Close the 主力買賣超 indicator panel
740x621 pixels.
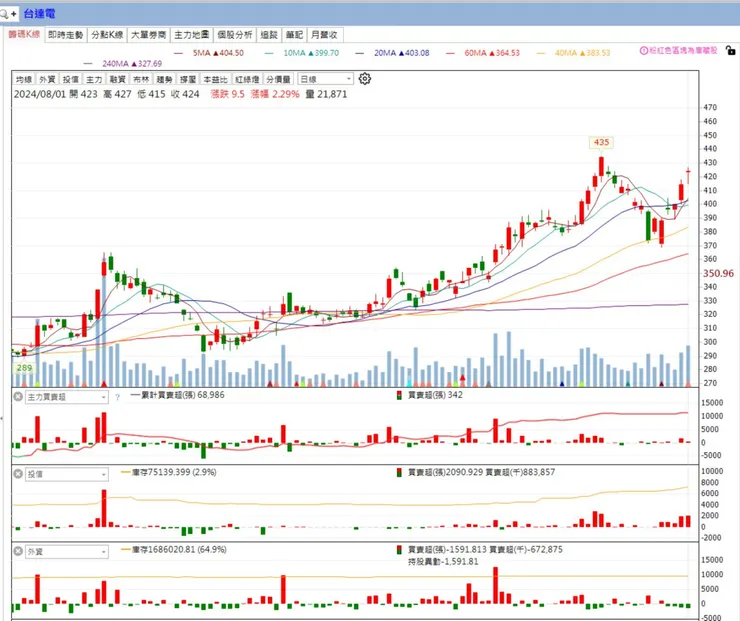point(18,396)
